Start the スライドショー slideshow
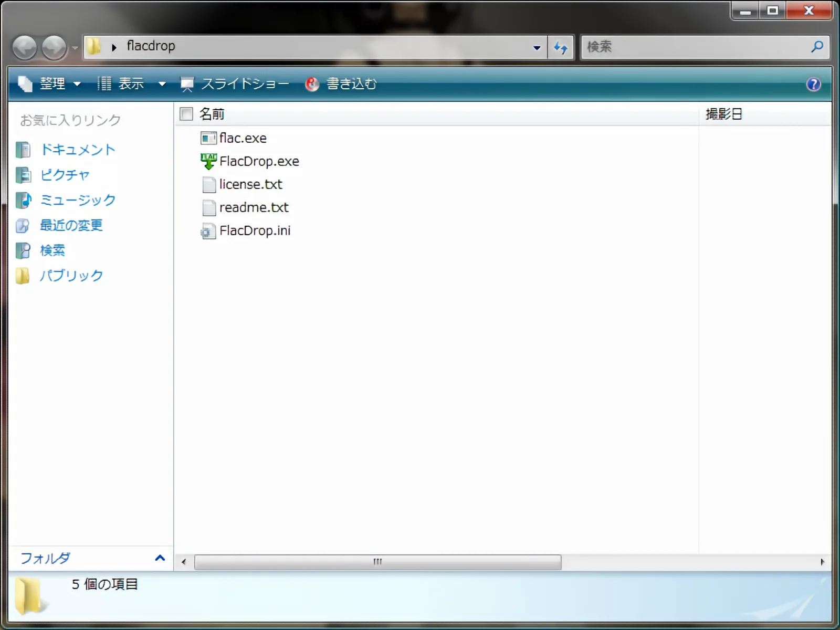This screenshot has height=630, width=840. coord(235,84)
